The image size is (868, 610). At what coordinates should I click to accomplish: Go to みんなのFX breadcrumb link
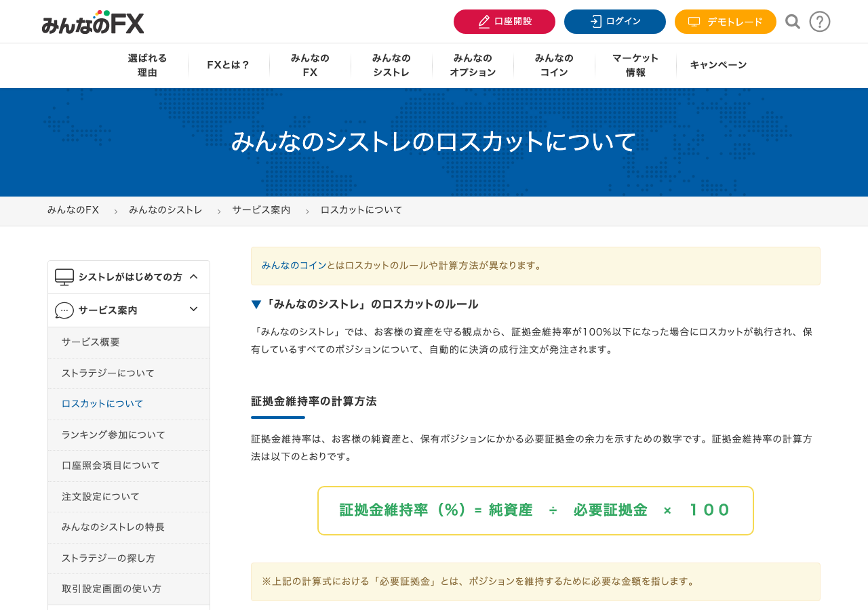73,210
